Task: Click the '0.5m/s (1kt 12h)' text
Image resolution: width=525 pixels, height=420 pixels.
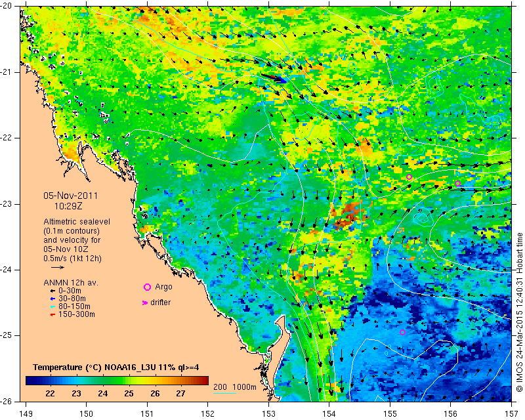Action: click(72, 258)
